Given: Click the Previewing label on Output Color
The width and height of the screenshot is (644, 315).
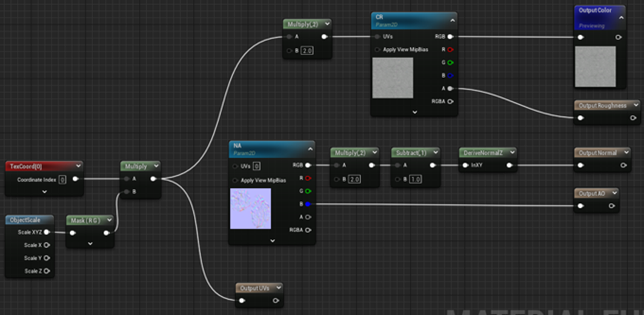Looking at the screenshot, I should tap(591, 25).
